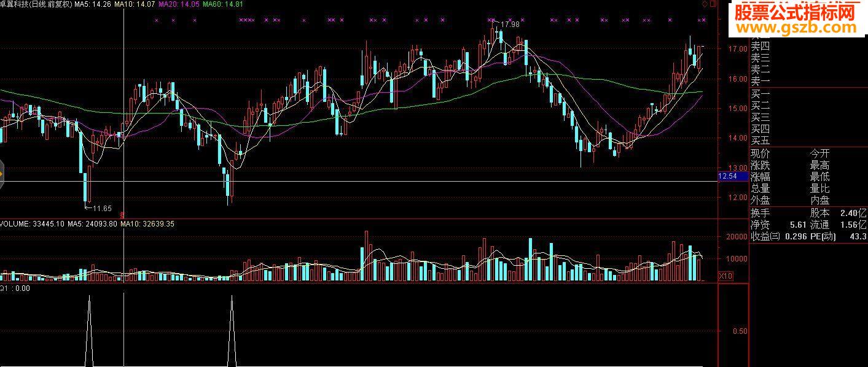This screenshot has height=367, width=868.
Task: Click the 12.00 price axis label
Action: pyautogui.click(x=737, y=198)
